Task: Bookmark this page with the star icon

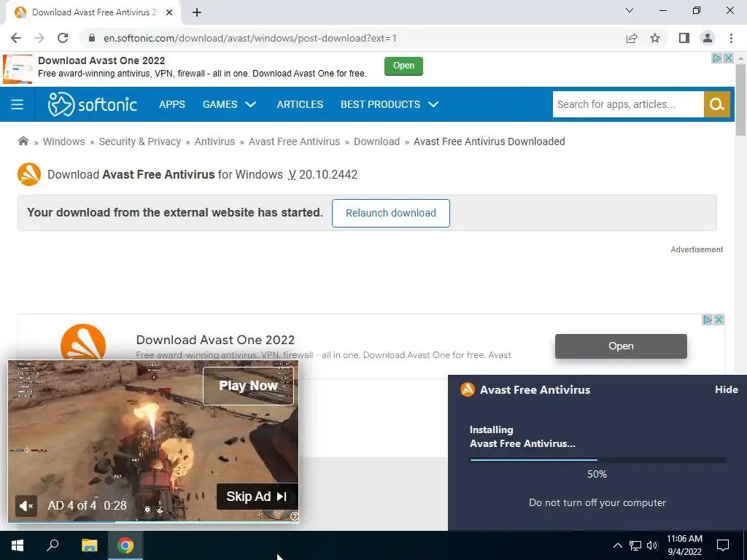Action: pyautogui.click(x=655, y=38)
